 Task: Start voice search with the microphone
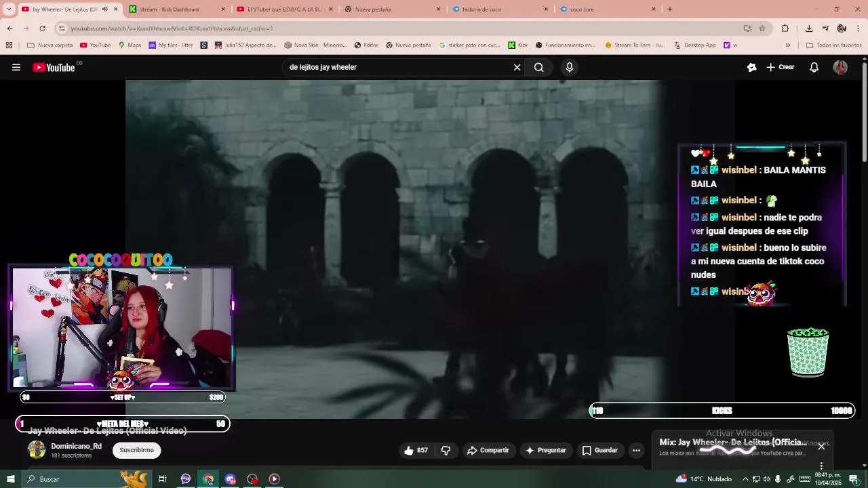coord(570,67)
